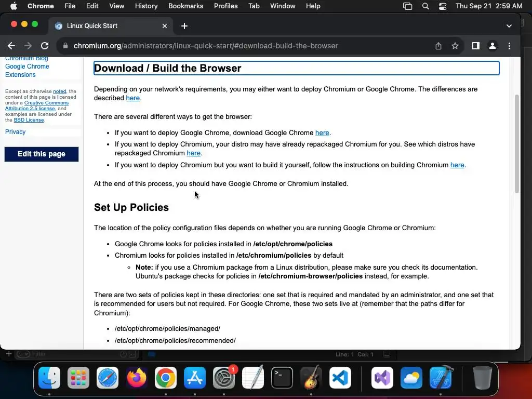Close the Linux Quick Start tab

165,26
